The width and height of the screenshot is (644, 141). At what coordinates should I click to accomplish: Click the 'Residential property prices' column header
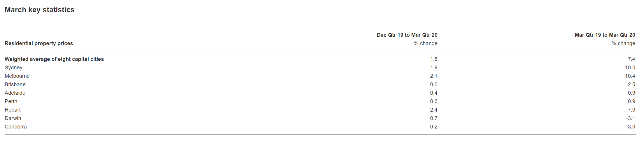tap(39, 43)
